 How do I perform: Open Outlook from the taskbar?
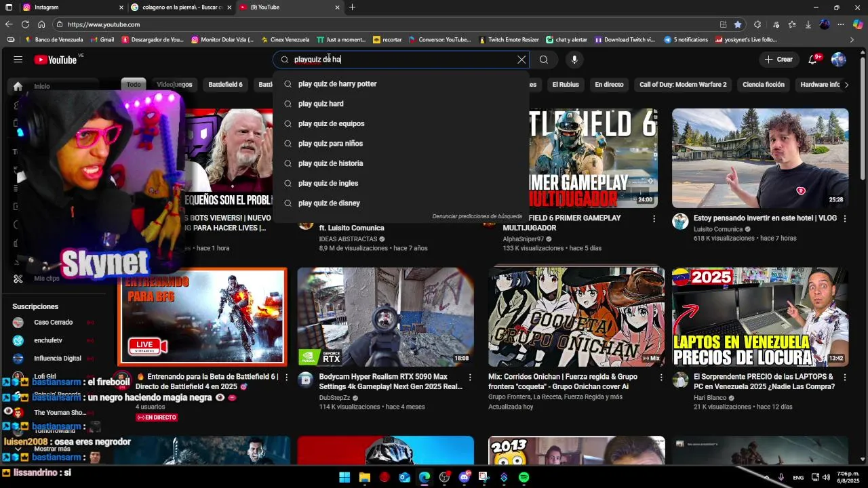click(404, 477)
